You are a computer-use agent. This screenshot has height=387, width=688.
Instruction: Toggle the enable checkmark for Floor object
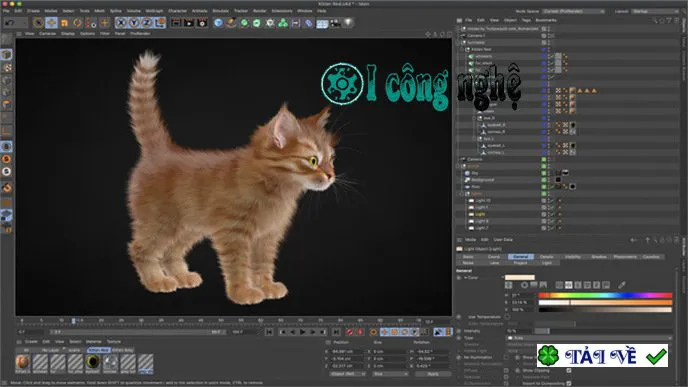[x=551, y=187]
